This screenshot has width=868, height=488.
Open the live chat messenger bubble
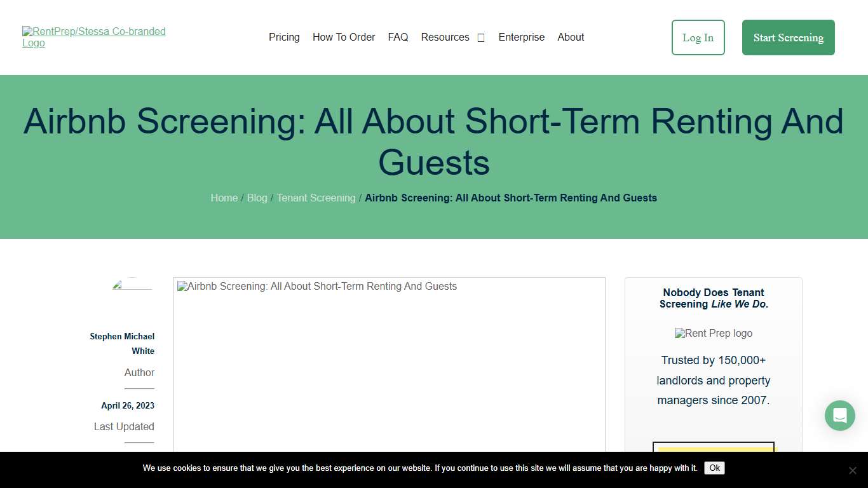839,415
